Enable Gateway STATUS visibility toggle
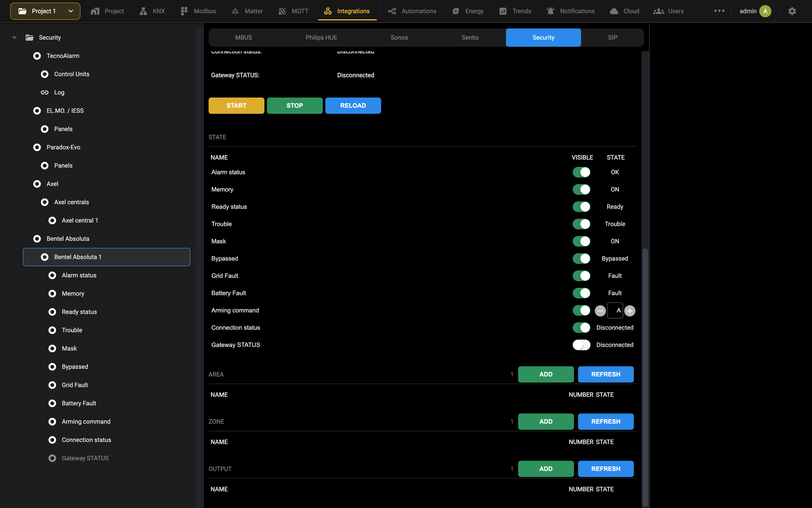 click(582, 345)
